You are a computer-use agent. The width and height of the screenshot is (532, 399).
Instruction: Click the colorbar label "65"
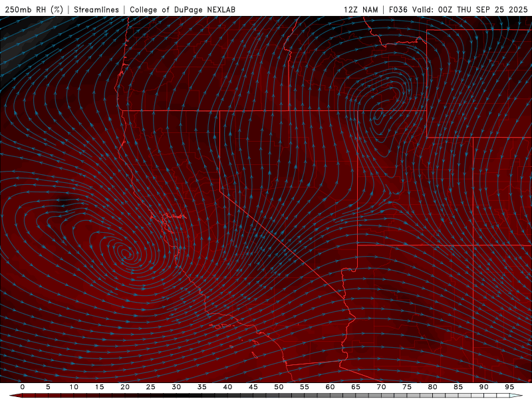[x=356, y=387]
